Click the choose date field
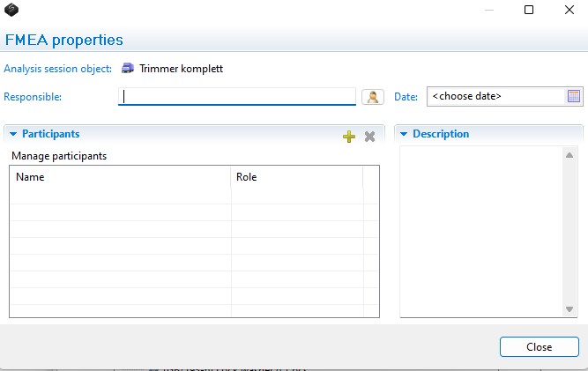The height and width of the screenshot is (371, 588). pos(495,97)
